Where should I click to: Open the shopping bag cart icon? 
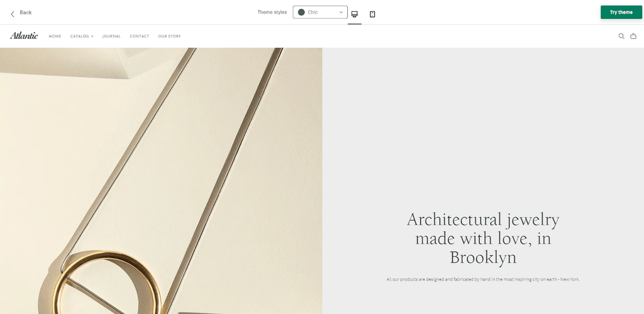pyautogui.click(x=633, y=36)
